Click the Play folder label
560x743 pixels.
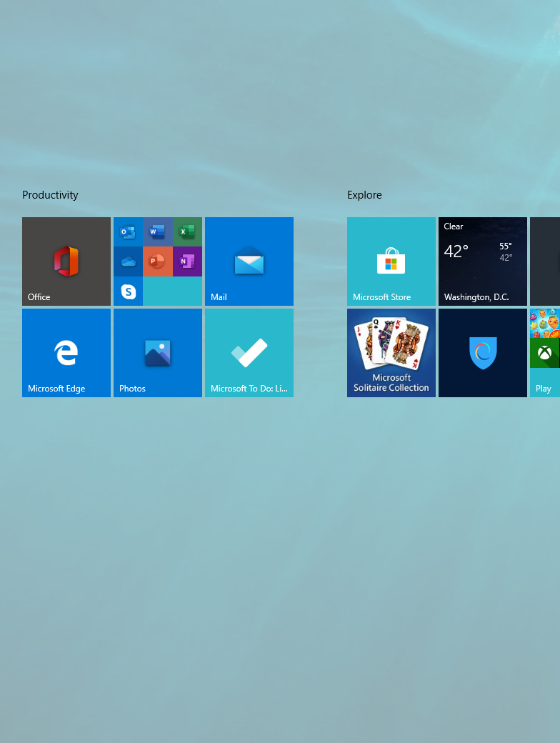[543, 389]
